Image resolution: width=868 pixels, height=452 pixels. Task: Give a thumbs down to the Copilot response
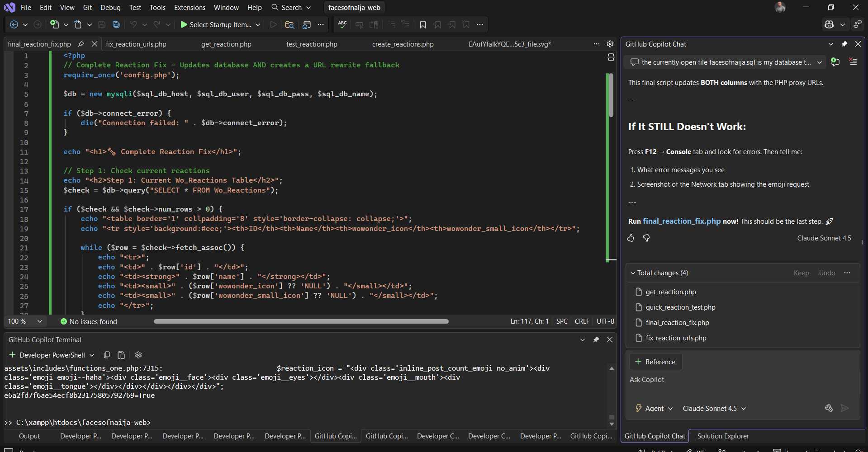coord(646,238)
